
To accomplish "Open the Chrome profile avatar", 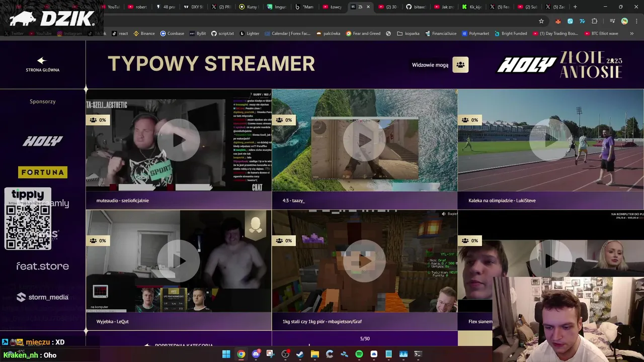I will pyautogui.click(x=624, y=21).
